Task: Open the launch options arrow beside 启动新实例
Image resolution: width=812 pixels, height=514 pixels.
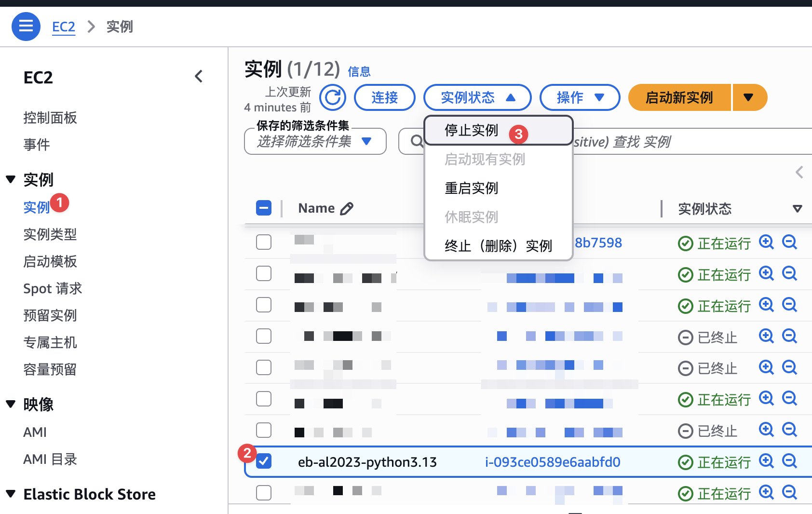Action: [749, 97]
